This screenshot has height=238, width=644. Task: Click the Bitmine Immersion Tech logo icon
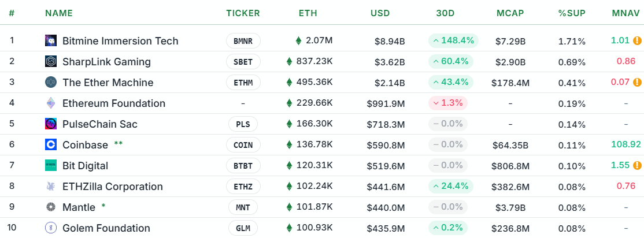[51, 41]
